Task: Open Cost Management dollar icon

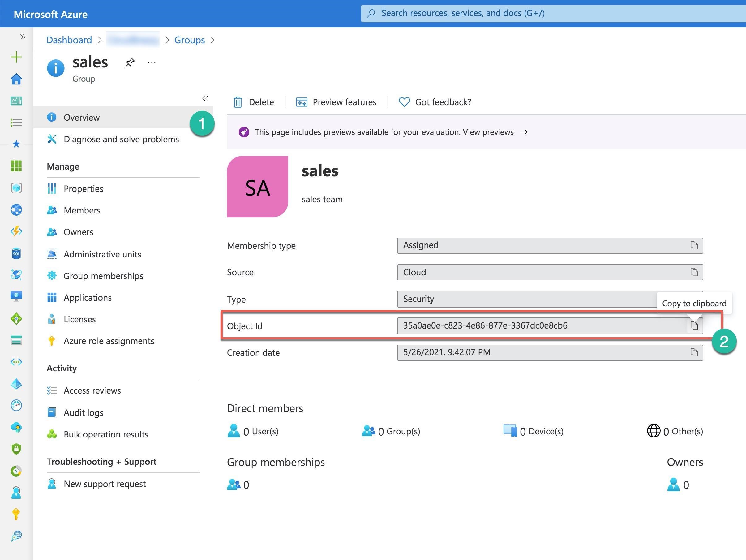Action: tap(16, 471)
